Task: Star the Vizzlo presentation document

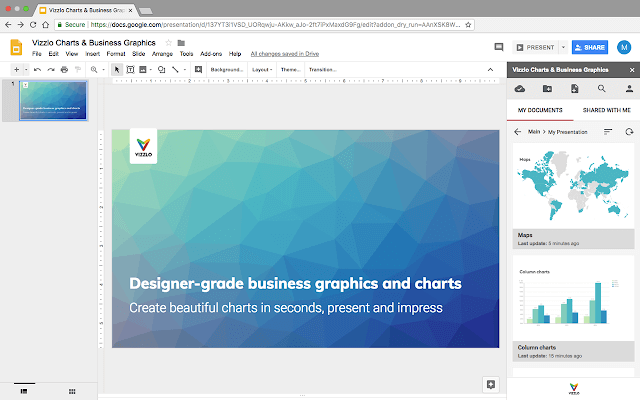Action: 169,43
